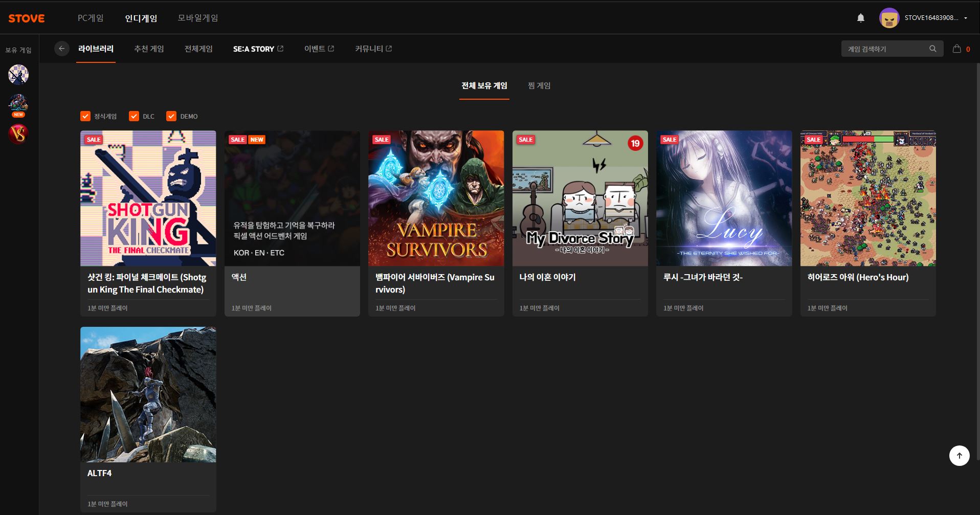Viewport: 980px width, 515px height.
Task: Click the search magnifier icon
Action: pyautogui.click(x=932, y=49)
